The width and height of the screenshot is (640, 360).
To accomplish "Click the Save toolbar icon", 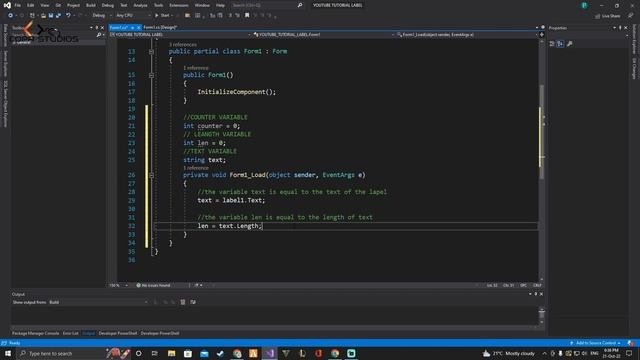I will (51, 16).
